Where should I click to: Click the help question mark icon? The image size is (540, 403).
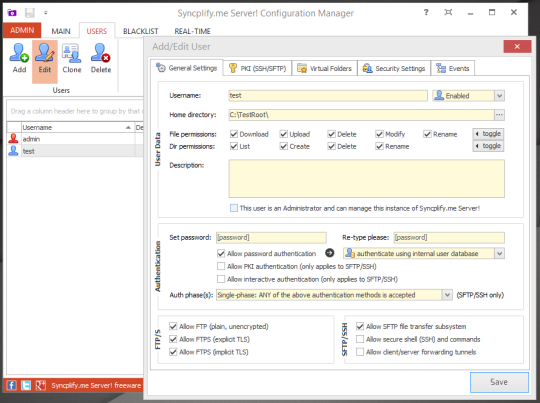426,12
